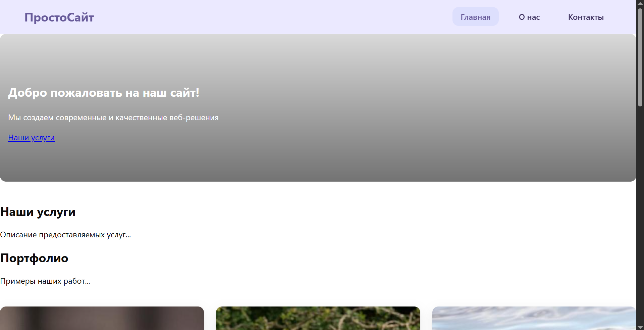Click empty area of the gray hero banner
Image resolution: width=644 pixels, height=330 pixels.
click(x=402, y=107)
